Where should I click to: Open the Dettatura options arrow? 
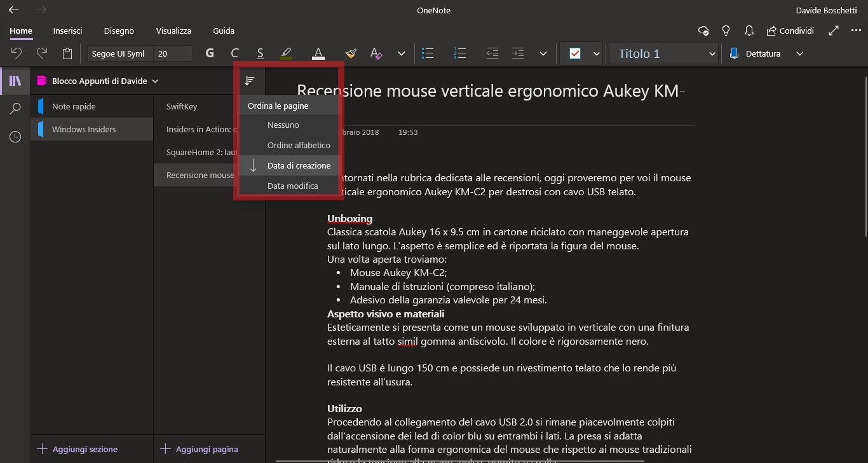pyautogui.click(x=800, y=53)
